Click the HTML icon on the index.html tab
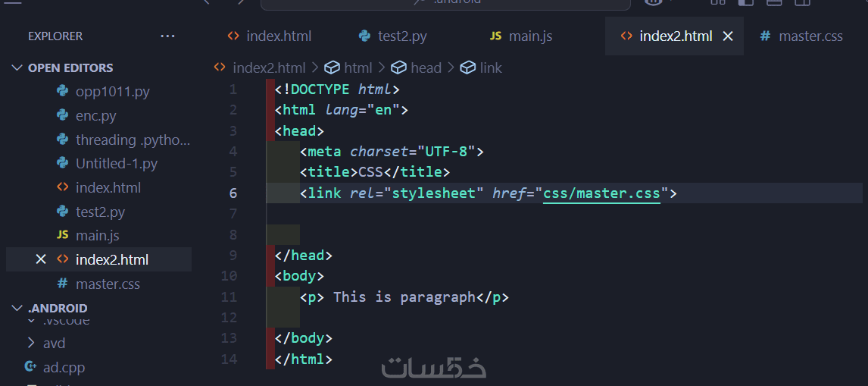The height and width of the screenshot is (386, 868). coord(233,36)
